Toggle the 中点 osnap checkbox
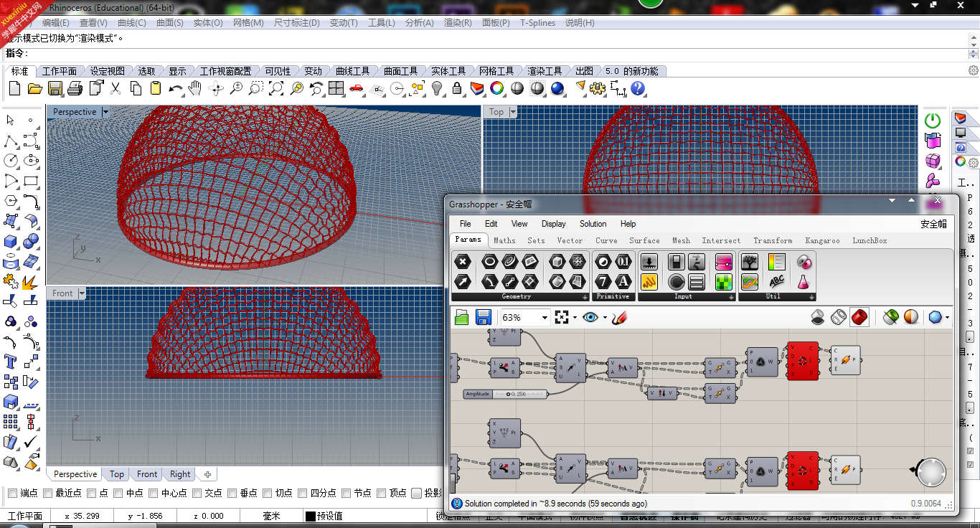 pyautogui.click(x=118, y=493)
